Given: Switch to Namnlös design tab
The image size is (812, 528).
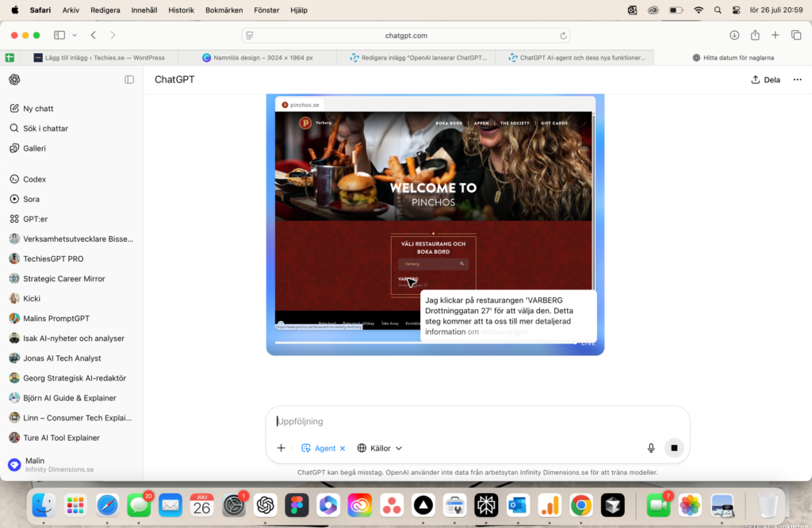Looking at the screenshot, I should (258, 57).
